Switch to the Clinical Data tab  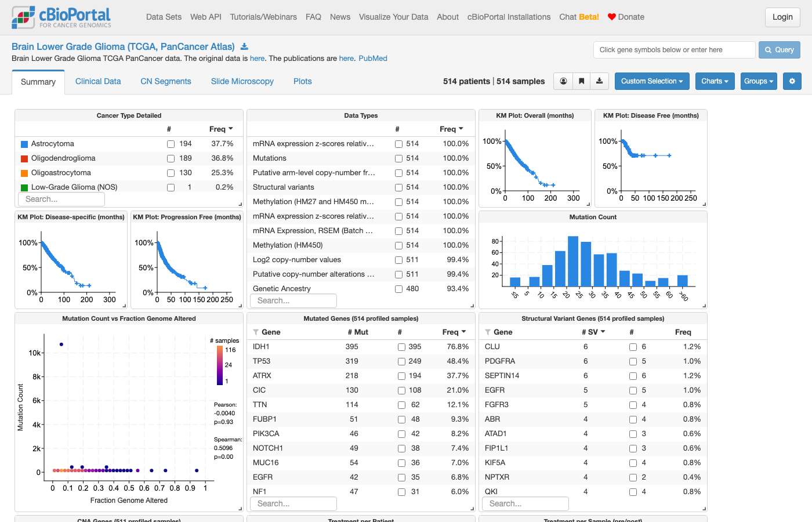coord(98,81)
